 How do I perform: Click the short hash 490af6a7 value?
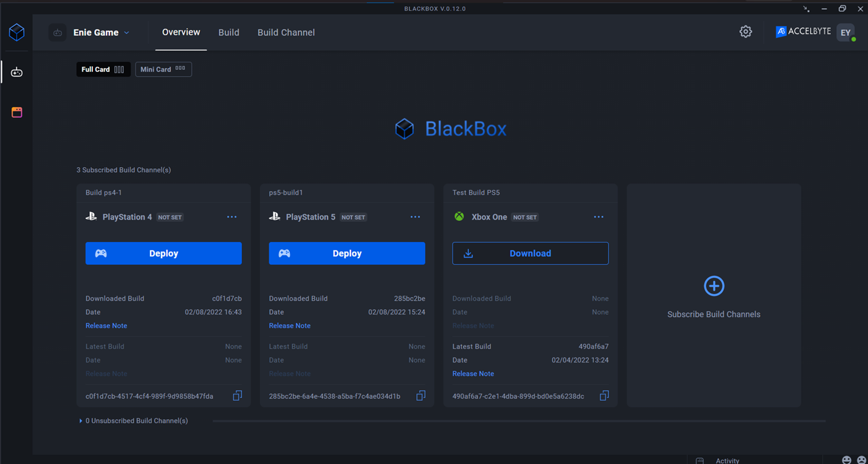click(593, 346)
